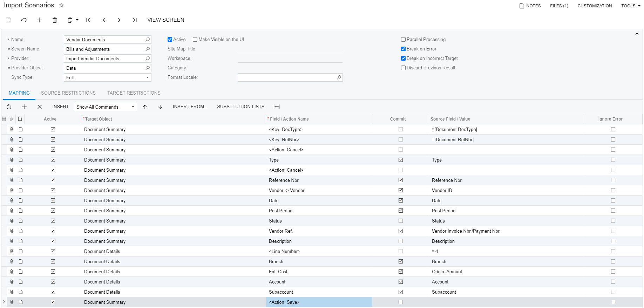Uncheck Break on Incorrect Target

404,59
